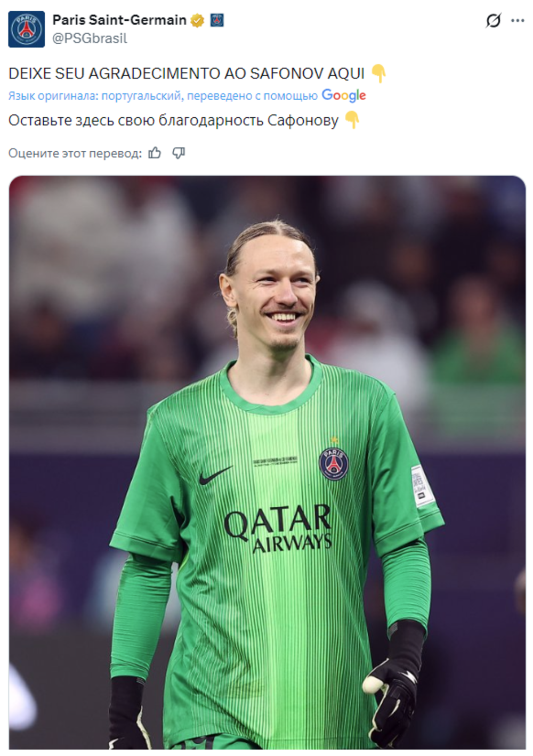Click the original text 'DEIXE SEU AGRADECIMENTO AO SAFONOV AQUI'
This screenshot has width=533, height=756.
click(187, 74)
